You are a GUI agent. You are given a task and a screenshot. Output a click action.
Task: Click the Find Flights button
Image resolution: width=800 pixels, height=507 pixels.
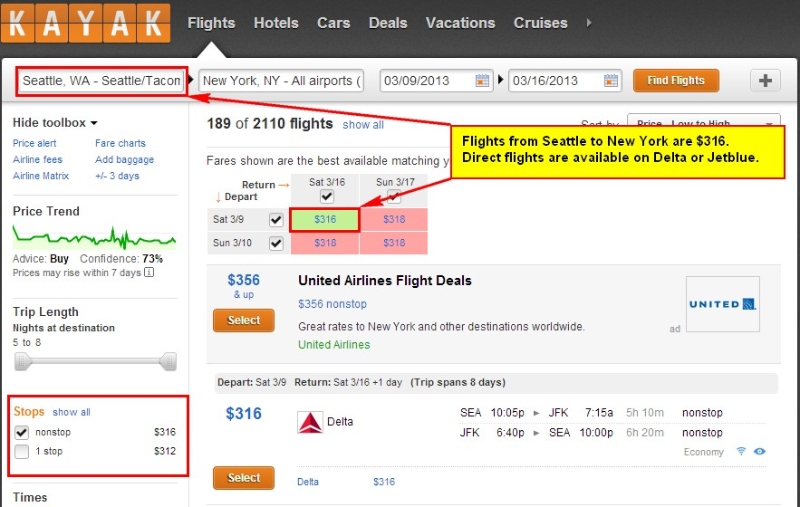coord(676,81)
